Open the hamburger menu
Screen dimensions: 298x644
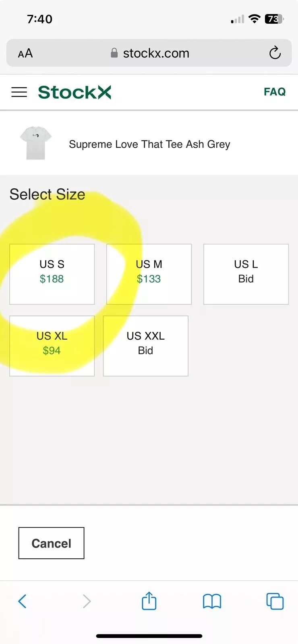pos(19,92)
